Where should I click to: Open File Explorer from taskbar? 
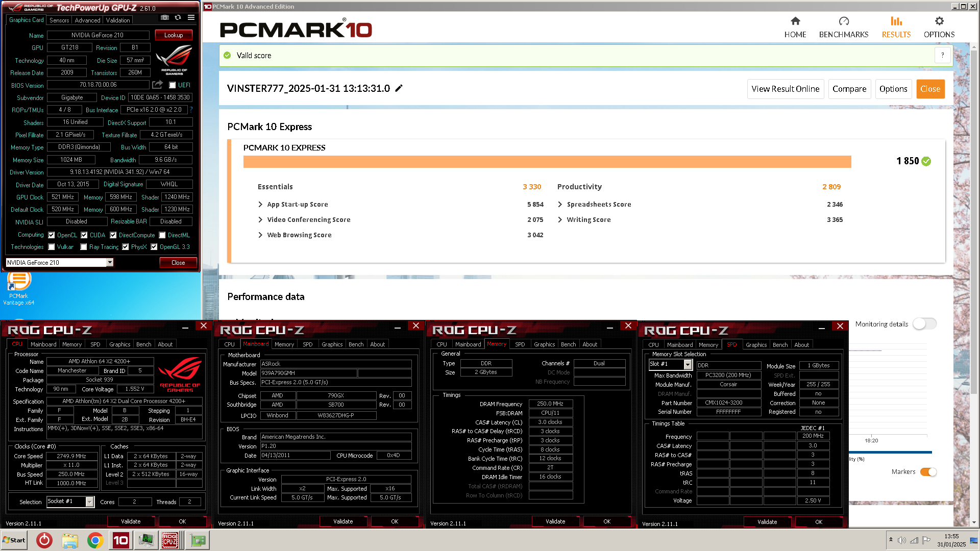pos(70,540)
